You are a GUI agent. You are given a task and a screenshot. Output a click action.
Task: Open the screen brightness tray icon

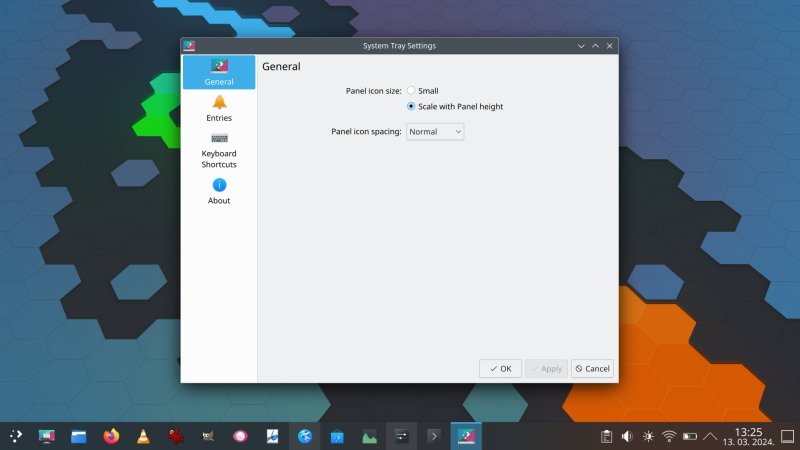[x=648, y=436]
